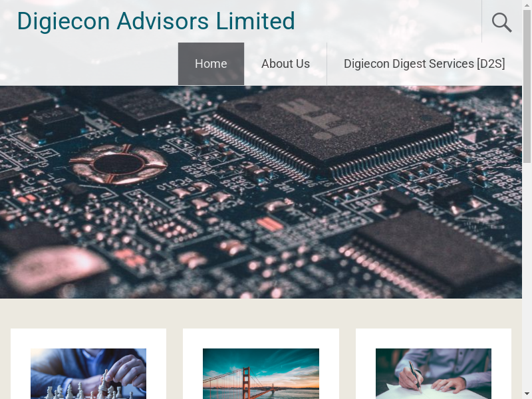The image size is (532, 399).
Task: Click the empty scrollbar track below the thumb
Action: (x=527, y=271)
